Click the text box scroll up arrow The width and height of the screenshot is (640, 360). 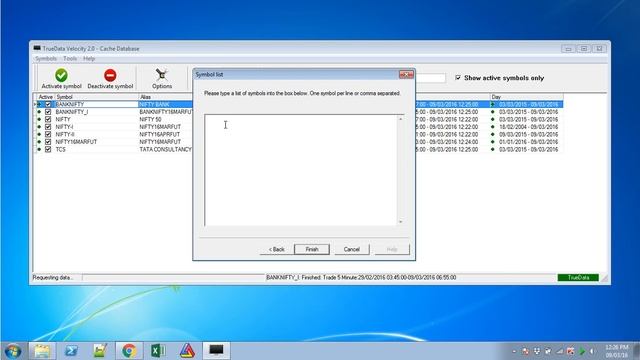click(x=400, y=119)
